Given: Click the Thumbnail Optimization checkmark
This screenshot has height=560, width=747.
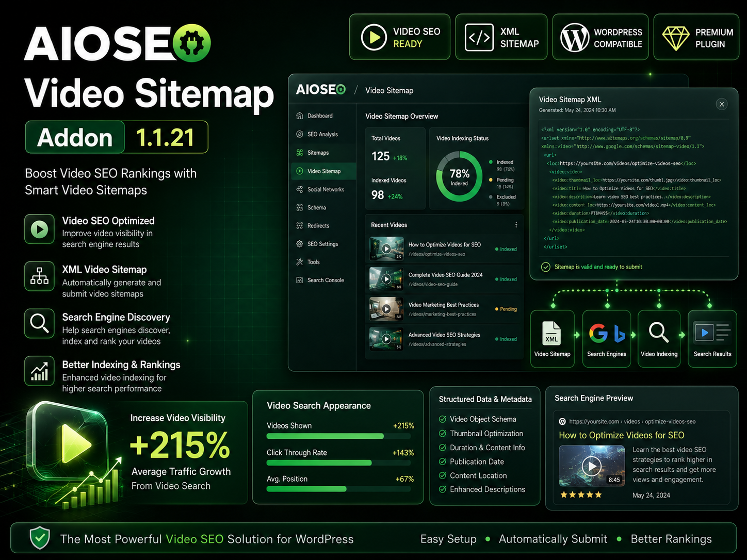Looking at the screenshot, I should coord(442,434).
